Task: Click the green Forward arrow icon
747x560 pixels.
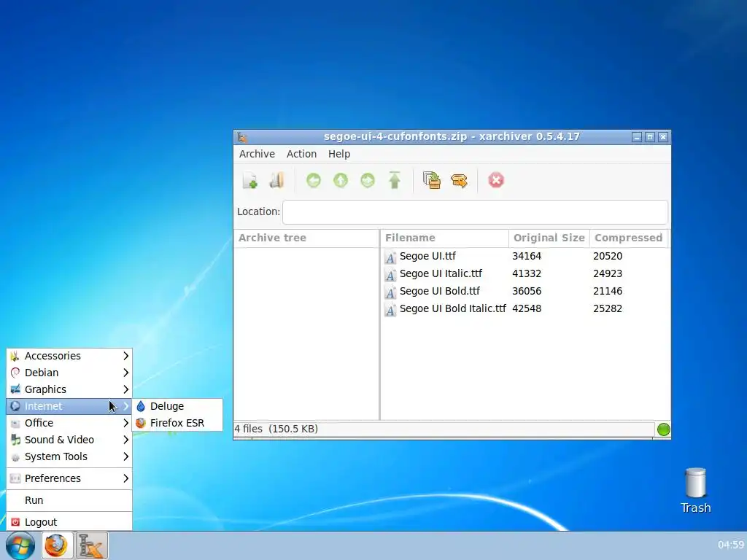Action: click(x=368, y=181)
